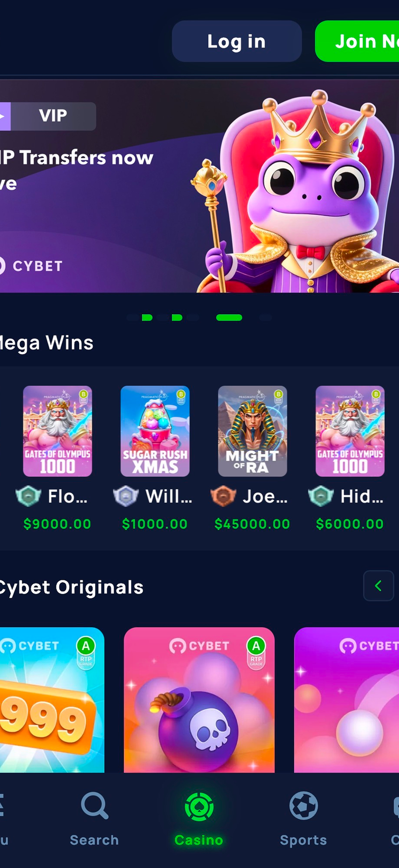Click the teal rank badge beside Flo
This screenshot has width=399, height=868.
tap(28, 496)
